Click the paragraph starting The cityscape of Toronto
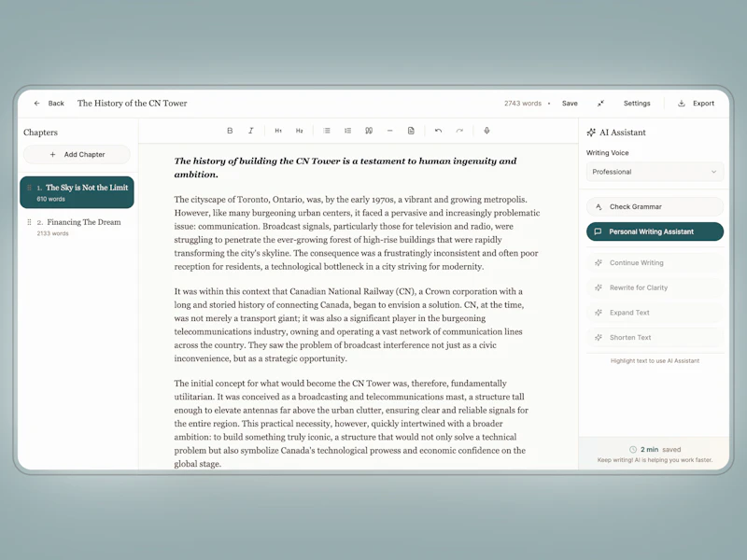The height and width of the screenshot is (560, 747). tap(357, 232)
